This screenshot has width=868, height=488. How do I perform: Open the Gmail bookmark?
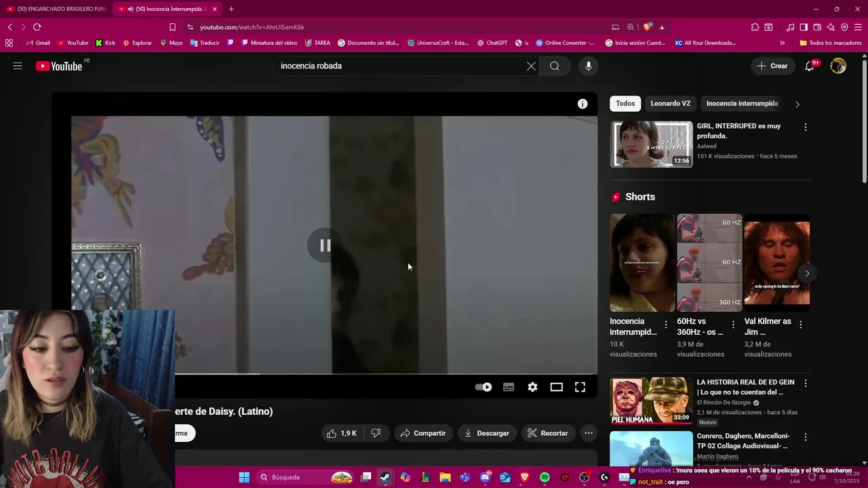pos(38,43)
